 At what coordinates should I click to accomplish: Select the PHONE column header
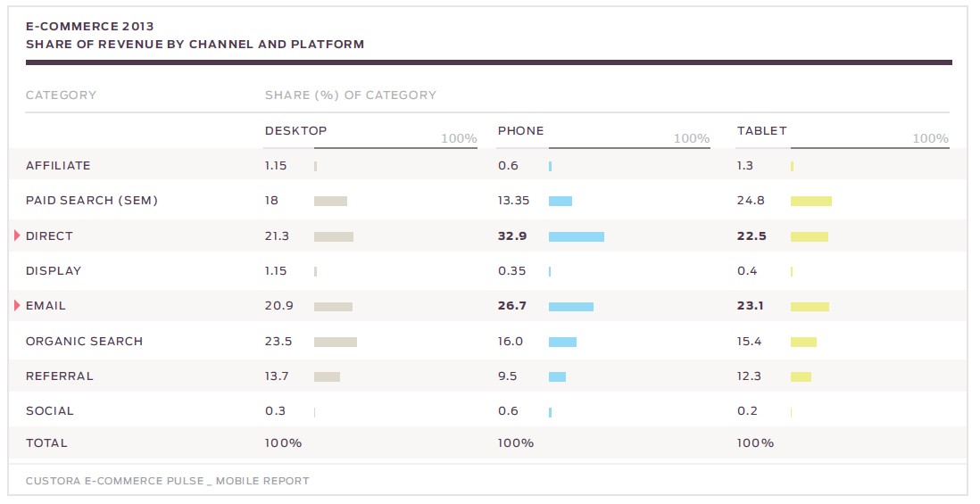[520, 131]
